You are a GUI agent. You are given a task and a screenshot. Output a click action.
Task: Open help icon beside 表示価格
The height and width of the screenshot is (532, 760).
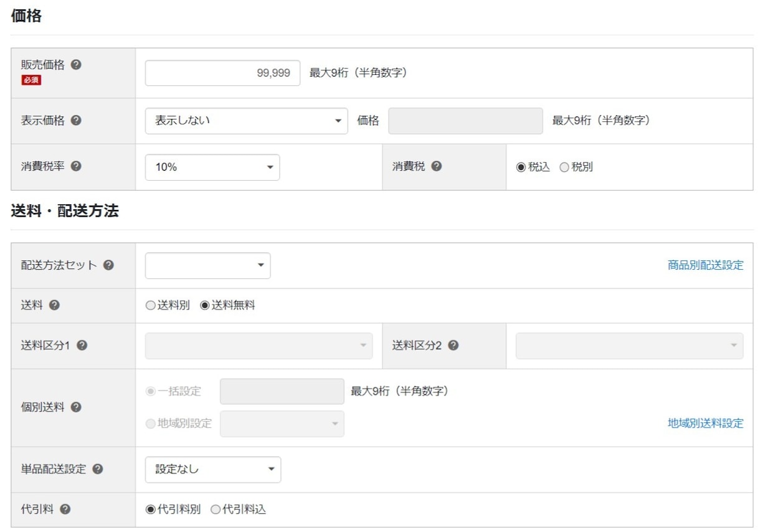[x=76, y=120]
